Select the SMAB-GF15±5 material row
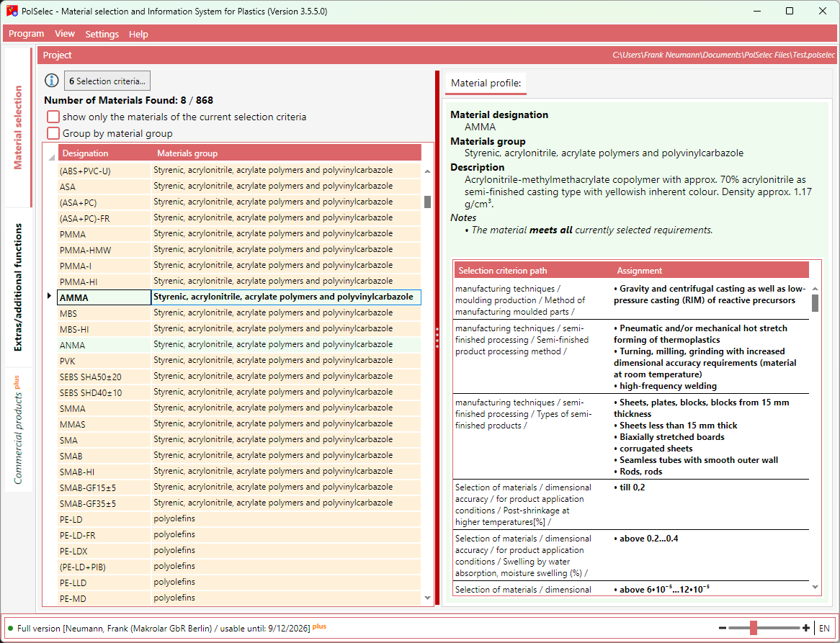The width and height of the screenshot is (840, 643). (239, 487)
